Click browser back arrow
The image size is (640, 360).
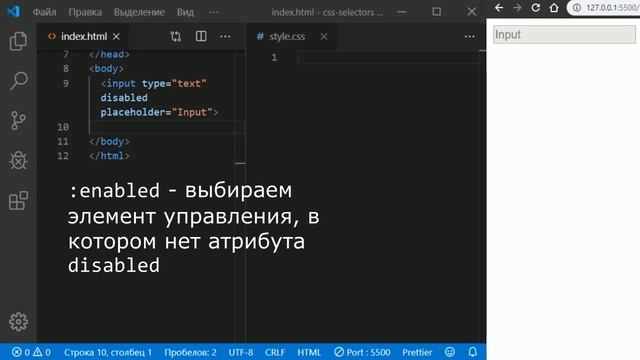click(499, 8)
